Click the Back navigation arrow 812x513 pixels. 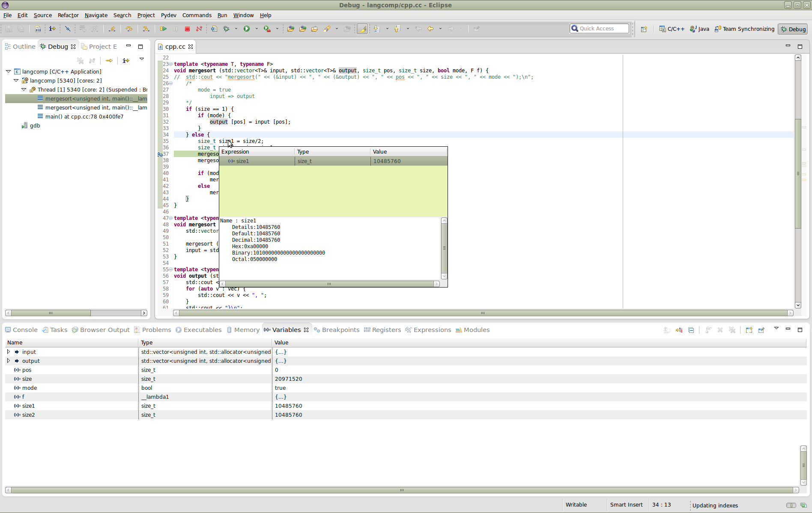click(430, 29)
